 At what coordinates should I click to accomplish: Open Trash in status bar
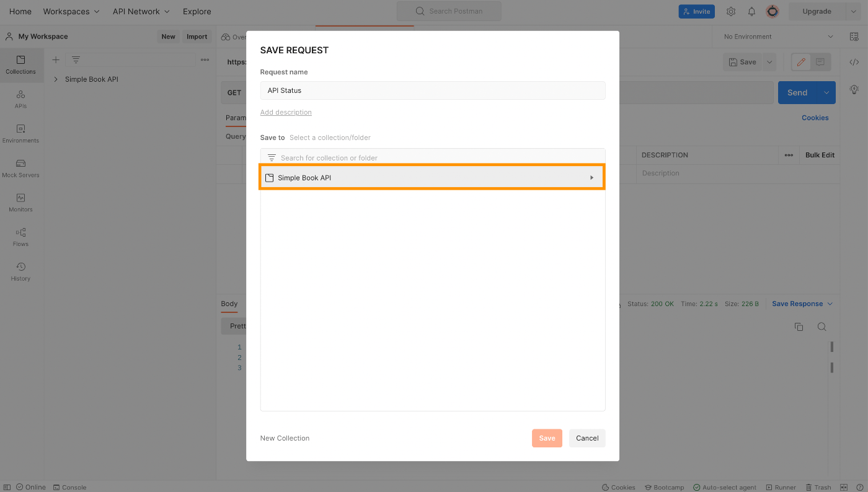click(x=818, y=487)
